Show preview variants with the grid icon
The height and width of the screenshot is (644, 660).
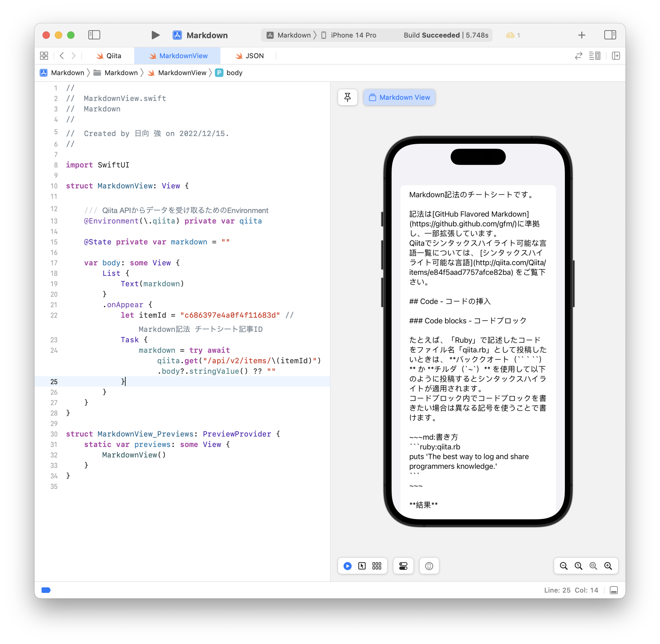point(376,566)
